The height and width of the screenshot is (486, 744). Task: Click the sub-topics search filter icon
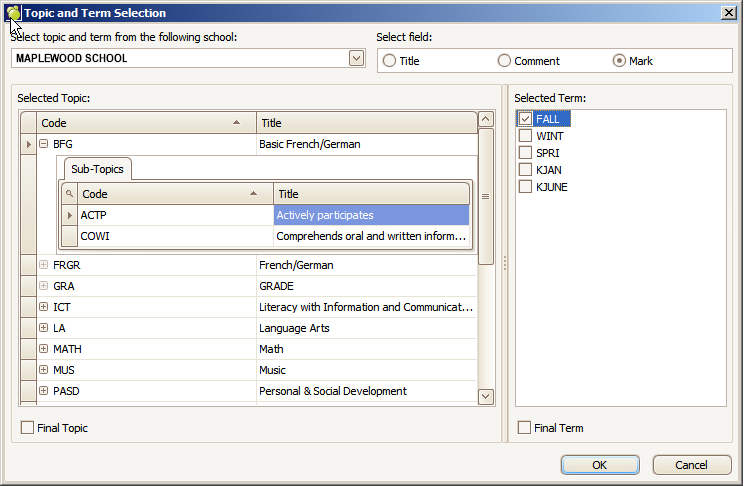[x=69, y=194]
